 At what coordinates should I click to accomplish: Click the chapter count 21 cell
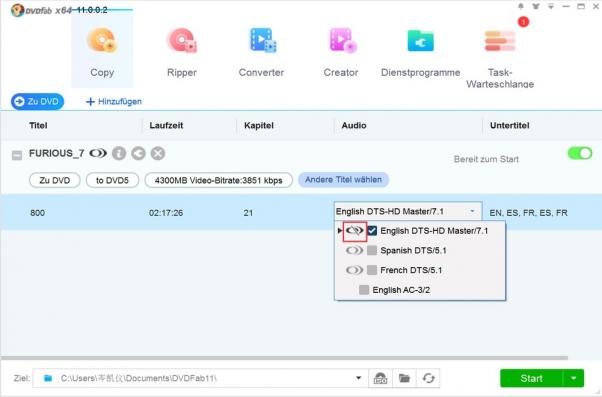(248, 213)
